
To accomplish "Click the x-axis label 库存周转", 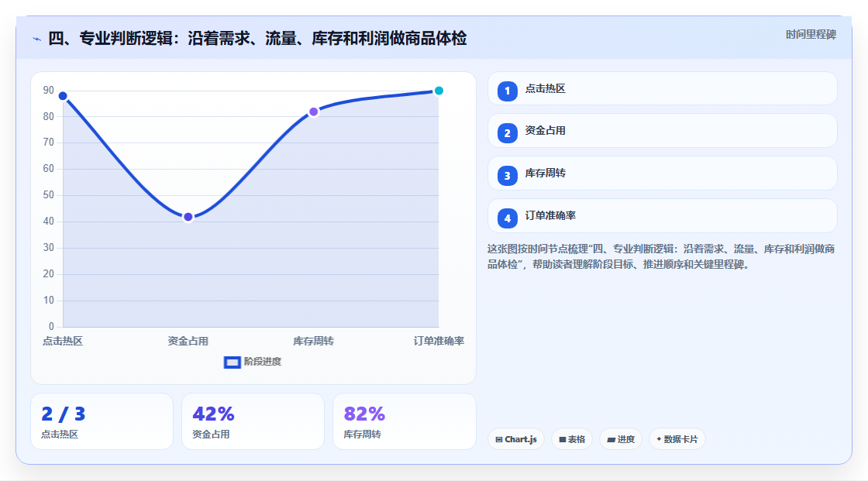I will (313, 341).
